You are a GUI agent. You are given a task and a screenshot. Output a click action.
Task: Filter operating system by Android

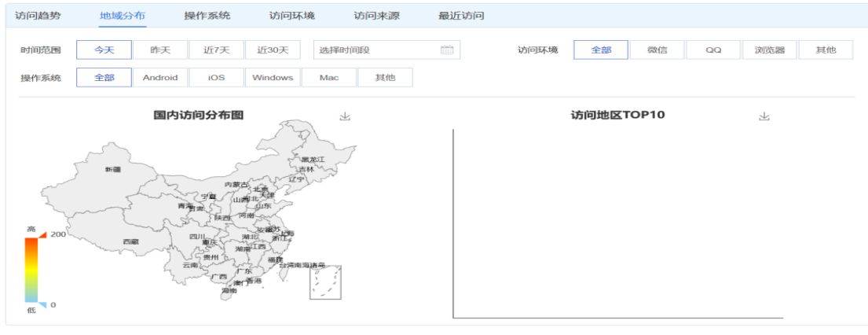[x=160, y=78]
